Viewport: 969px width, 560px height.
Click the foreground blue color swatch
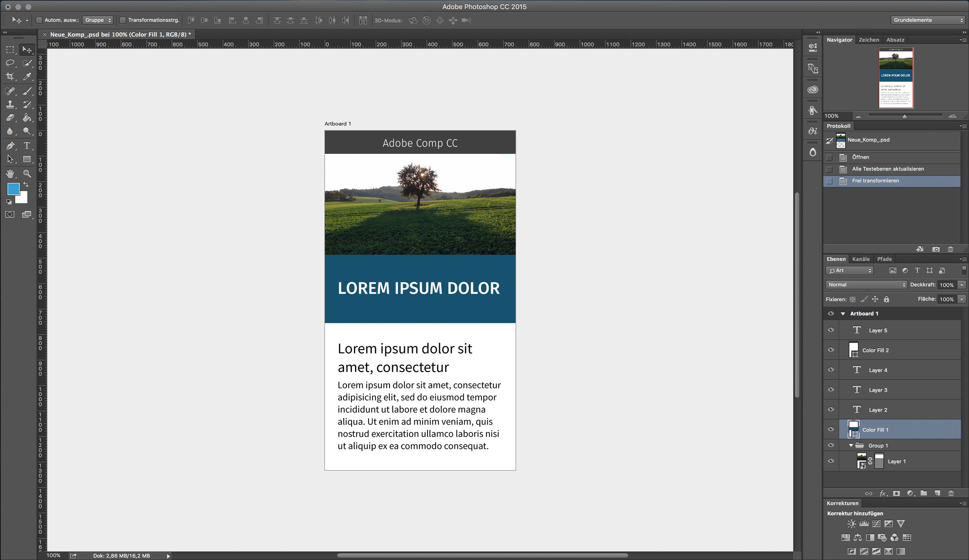click(13, 189)
